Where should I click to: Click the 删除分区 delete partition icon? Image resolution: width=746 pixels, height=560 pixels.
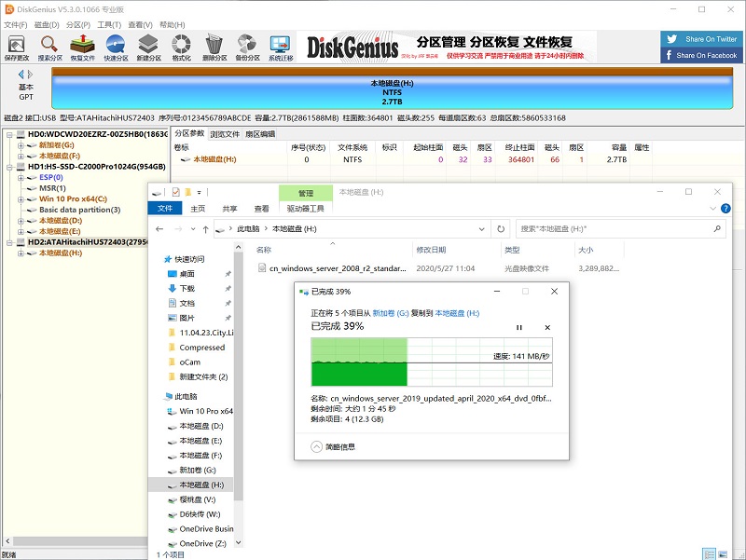(x=214, y=48)
